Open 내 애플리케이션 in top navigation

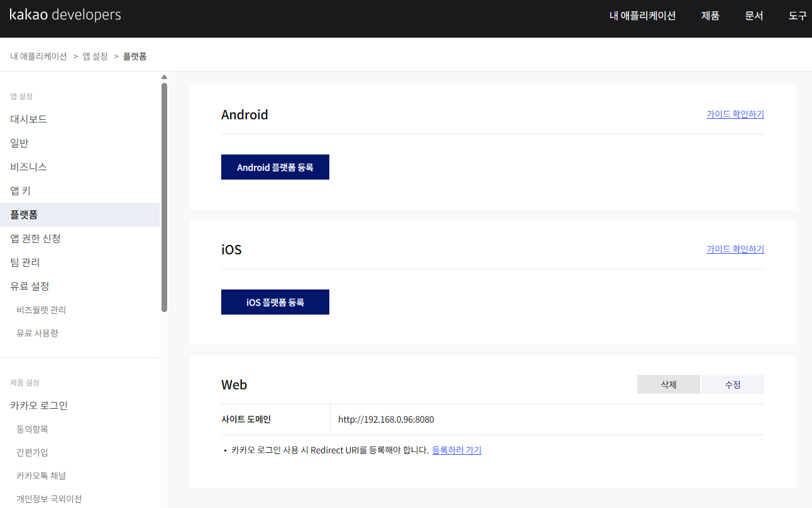pyautogui.click(x=642, y=16)
